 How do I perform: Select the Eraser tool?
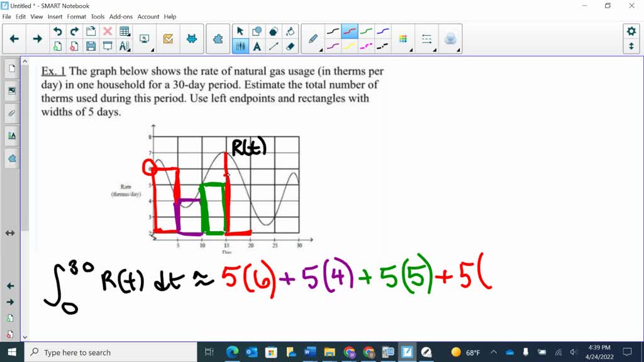click(x=291, y=47)
